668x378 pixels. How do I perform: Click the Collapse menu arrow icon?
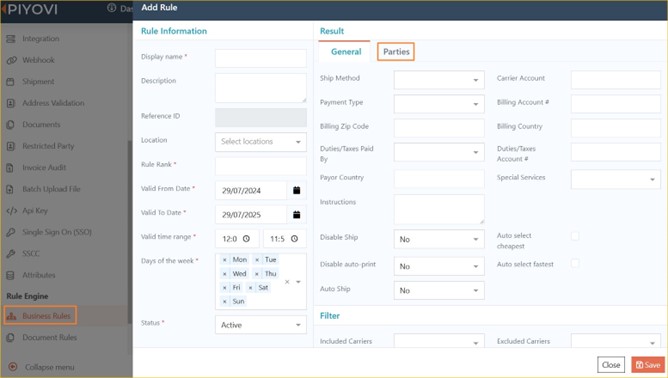point(13,367)
